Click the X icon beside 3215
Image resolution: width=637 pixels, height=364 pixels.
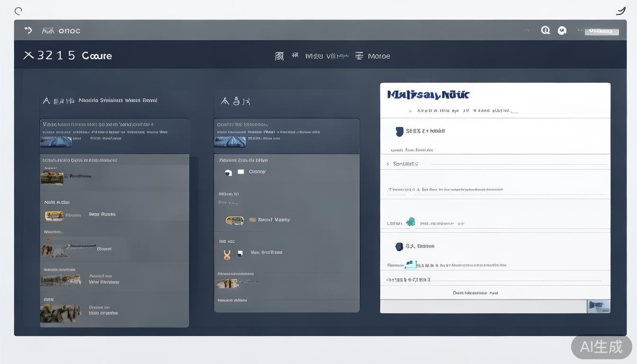[28, 55]
